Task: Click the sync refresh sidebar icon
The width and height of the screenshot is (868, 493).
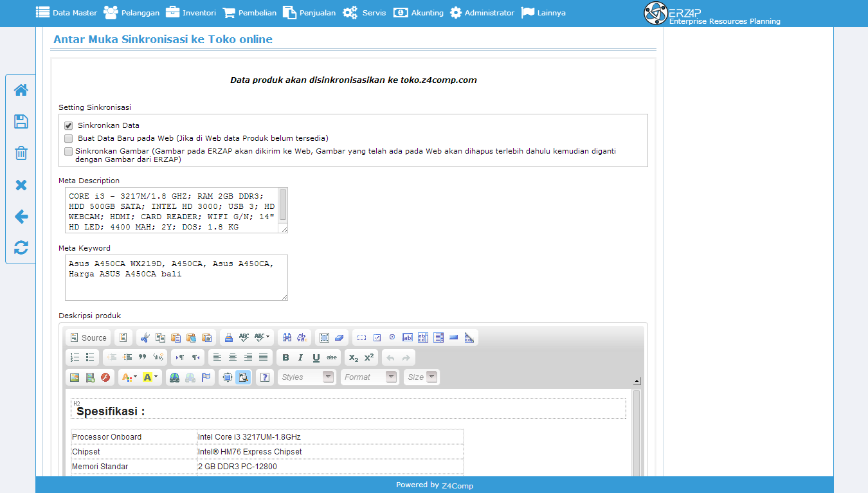Action: pyautogui.click(x=21, y=247)
